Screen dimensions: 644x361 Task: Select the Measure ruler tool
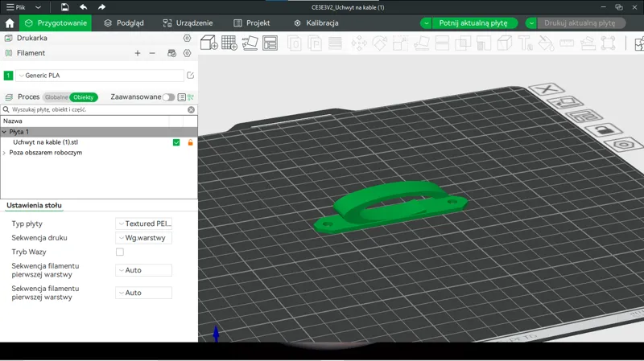click(x=567, y=43)
